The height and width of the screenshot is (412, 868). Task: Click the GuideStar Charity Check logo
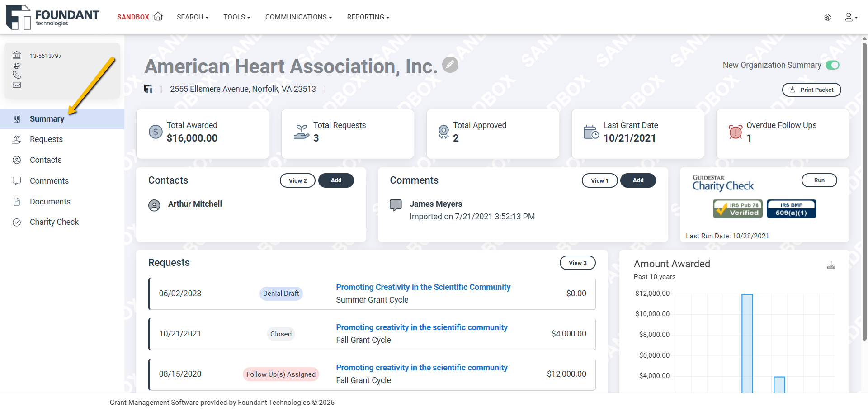(723, 183)
